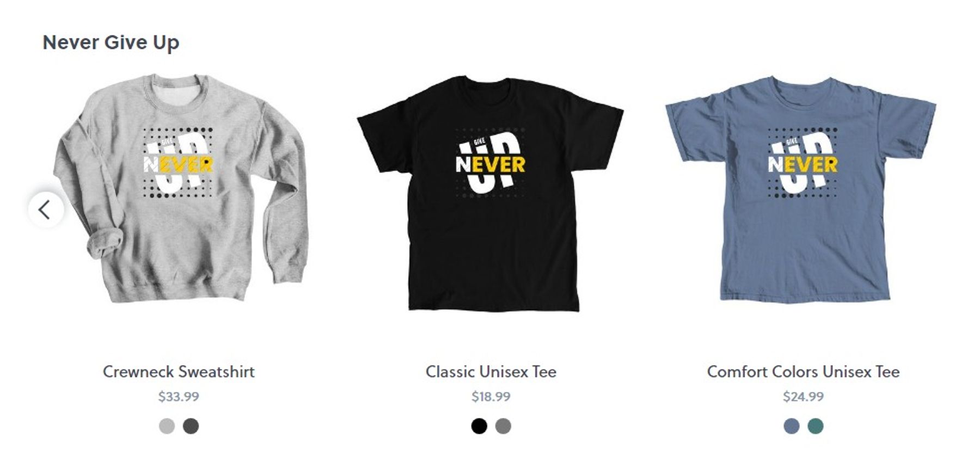The image size is (980, 469).
Task: Click the $24.99 price label
Action: 803,397
